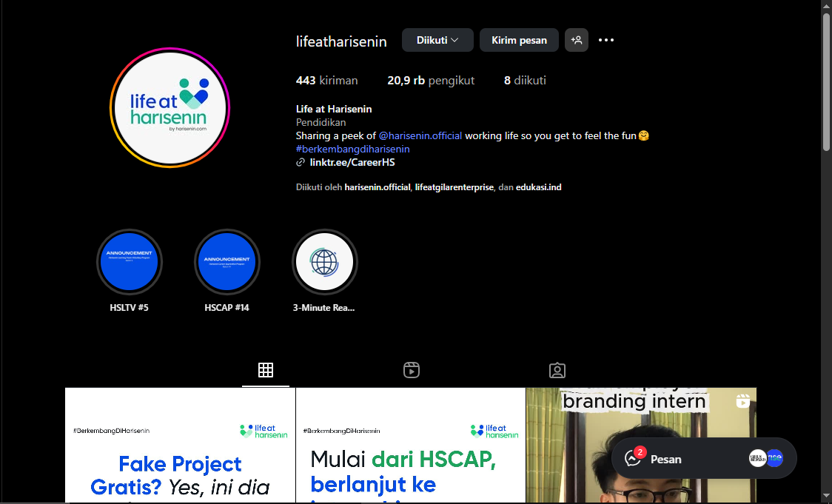Screen dimensions: 832x504
Task: Open the HSLTV #5 highlight
Action: pyautogui.click(x=130, y=262)
